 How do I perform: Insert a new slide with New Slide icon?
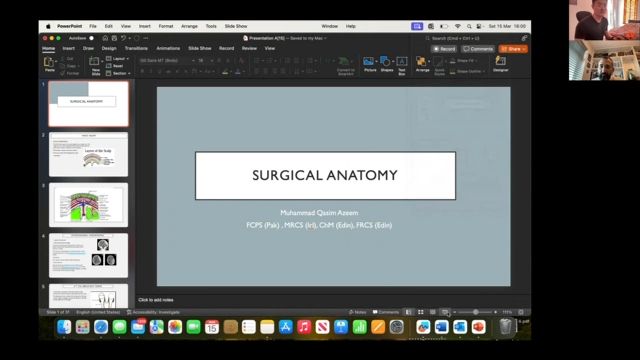(x=95, y=65)
